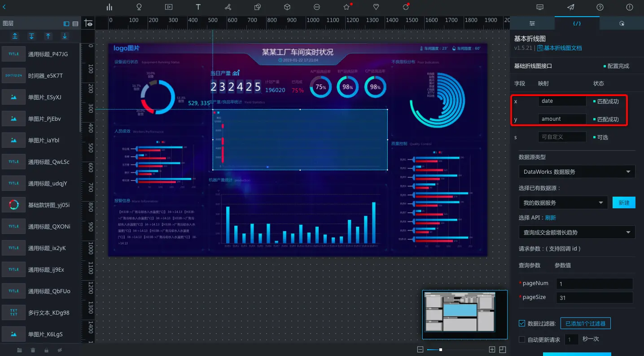The width and height of the screenshot is (644, 356).
Task: Select layer 单图片_ESyXJ
Action: coord(40,97)
